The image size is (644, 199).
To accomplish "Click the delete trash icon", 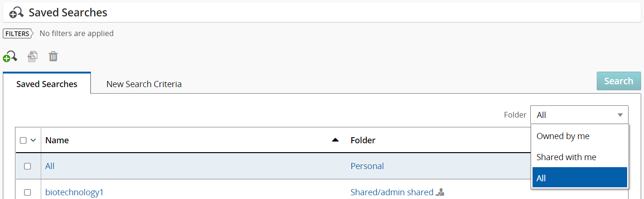I will pos(53,57).
